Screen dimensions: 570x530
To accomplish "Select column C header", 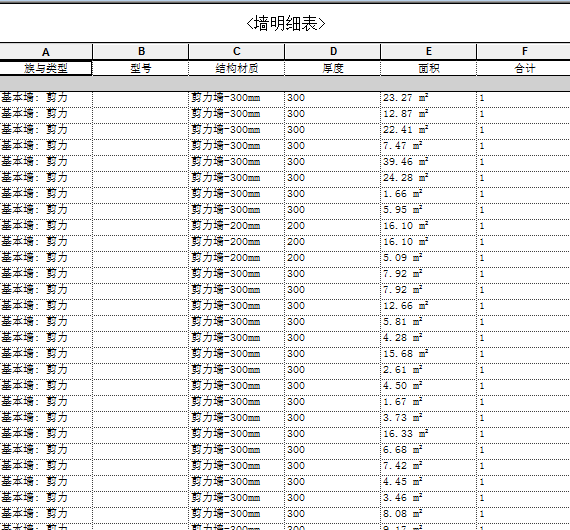I will [x=237, y=52].
